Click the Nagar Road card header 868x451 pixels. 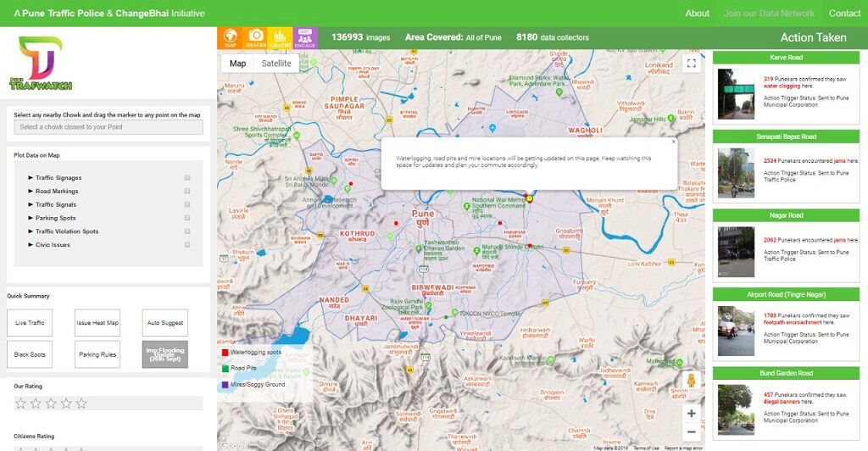point(786,215)
